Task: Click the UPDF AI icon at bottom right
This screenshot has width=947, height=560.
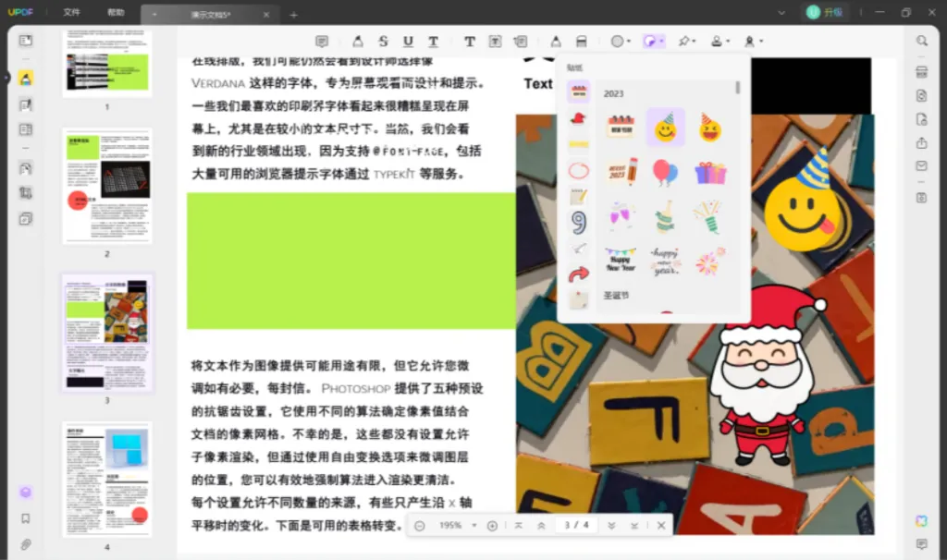Action: [922, 521]
